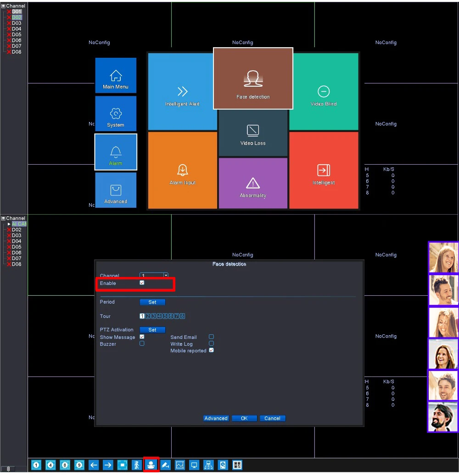Switch to 8-channel split view
This screenshot has height=476, width=459.
coord(65,465)
